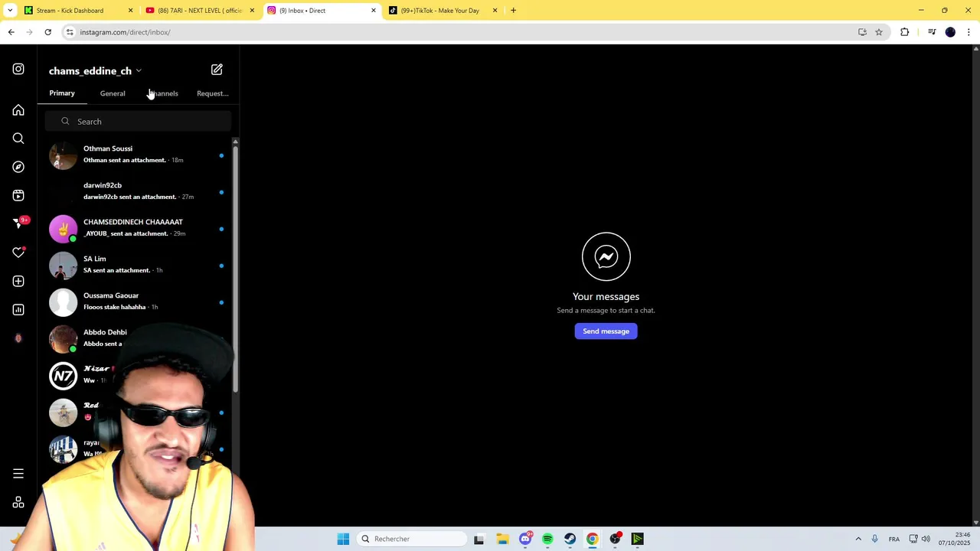Open the Reels icon in the sidebar
Viewport: 980px width, 551px height.
click(18, 195)
